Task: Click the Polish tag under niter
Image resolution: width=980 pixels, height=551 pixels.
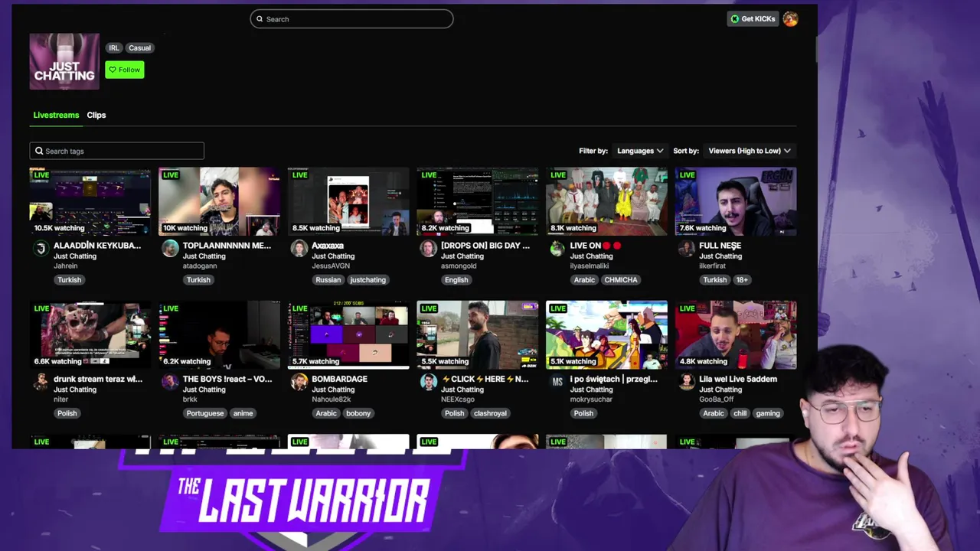Action: (x=67, y=413)
